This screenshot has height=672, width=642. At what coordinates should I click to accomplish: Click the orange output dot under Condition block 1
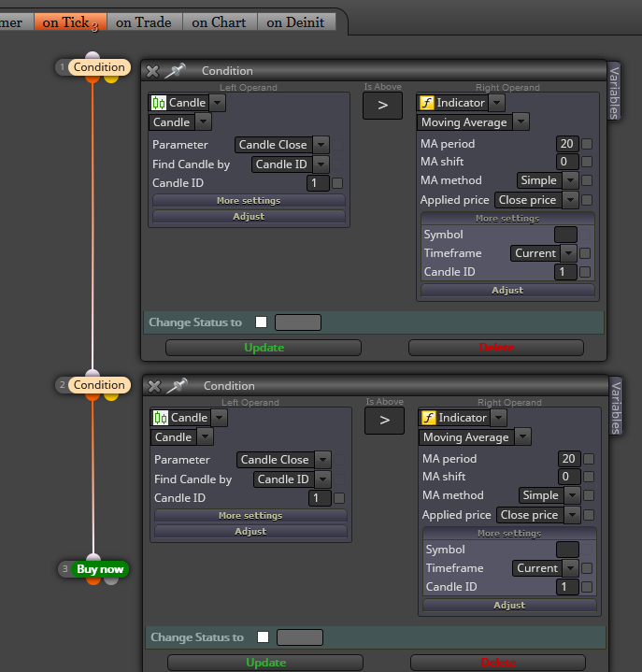click(93, 79)
